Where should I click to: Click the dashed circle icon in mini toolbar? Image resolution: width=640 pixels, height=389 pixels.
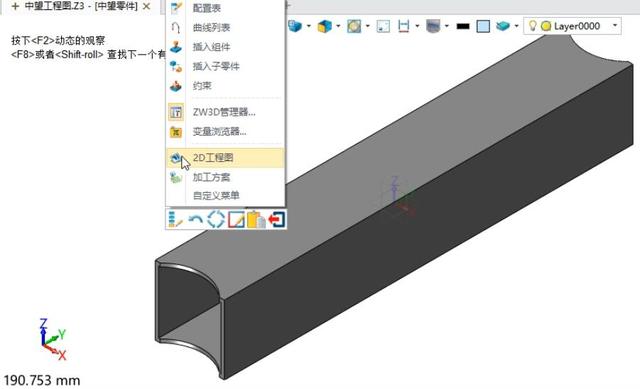click(x=216, y=219)
